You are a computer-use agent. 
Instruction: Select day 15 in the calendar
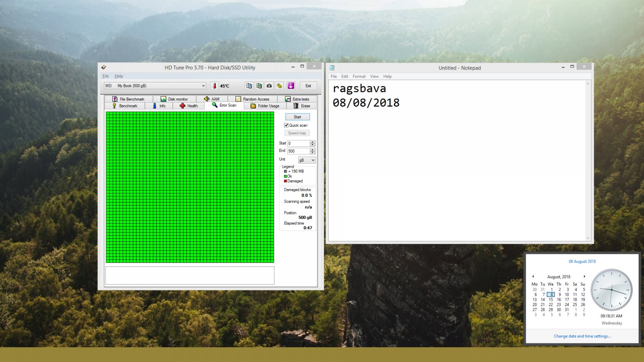[x=551, y=300]
